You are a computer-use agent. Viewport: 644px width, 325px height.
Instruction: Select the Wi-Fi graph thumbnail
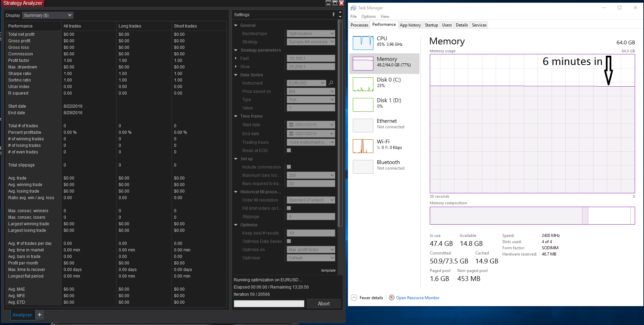pyautogui.click(x=363, y=146)
